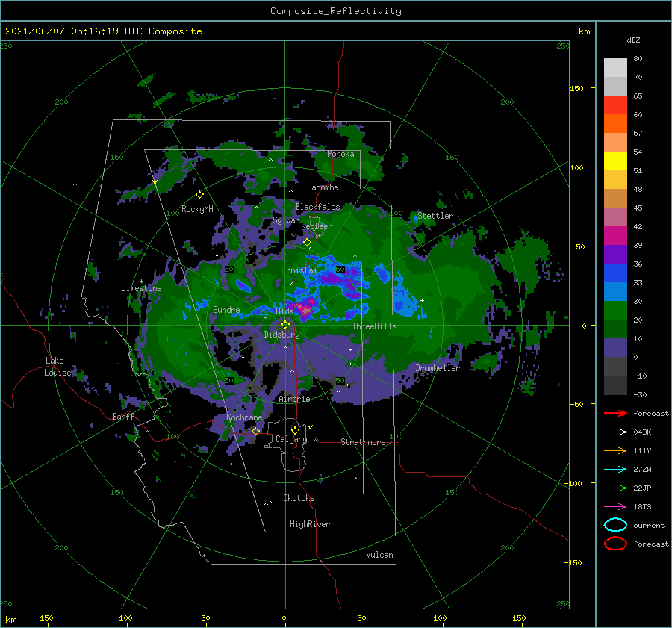Click the red forecast ellipse icon
The image size is (672, 628).
(615, 544)
